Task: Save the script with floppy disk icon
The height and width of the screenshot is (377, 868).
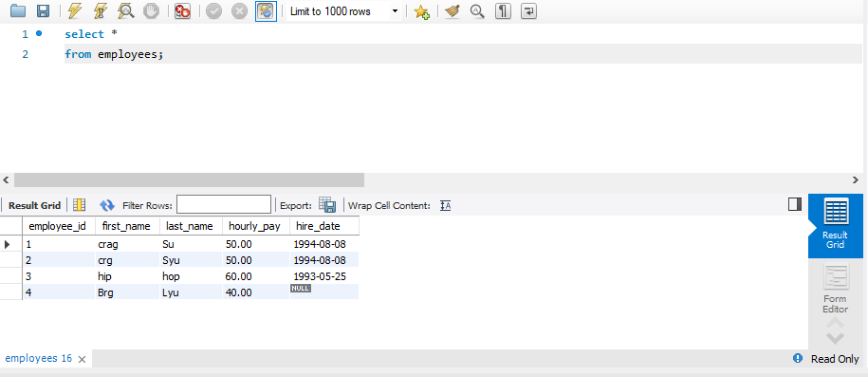Action: pyautogui.click(x=43, y=10)
